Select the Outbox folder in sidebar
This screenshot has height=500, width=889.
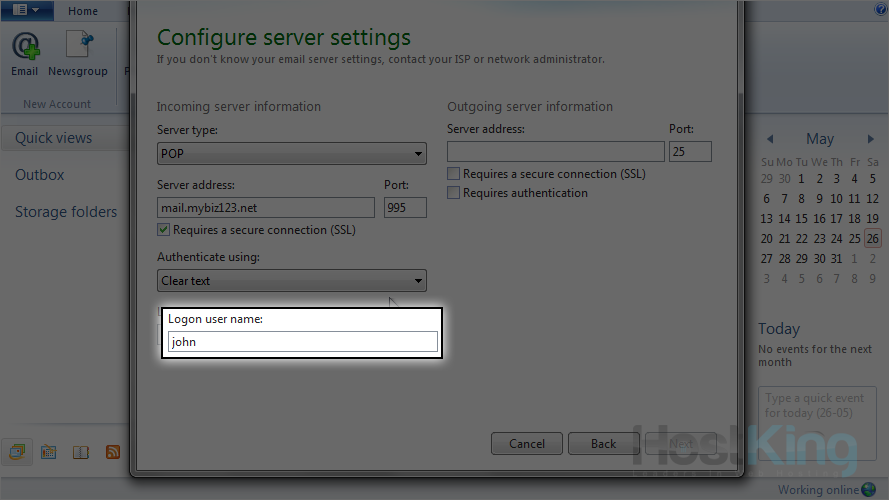pyautogui.click(x=40, y=175)
